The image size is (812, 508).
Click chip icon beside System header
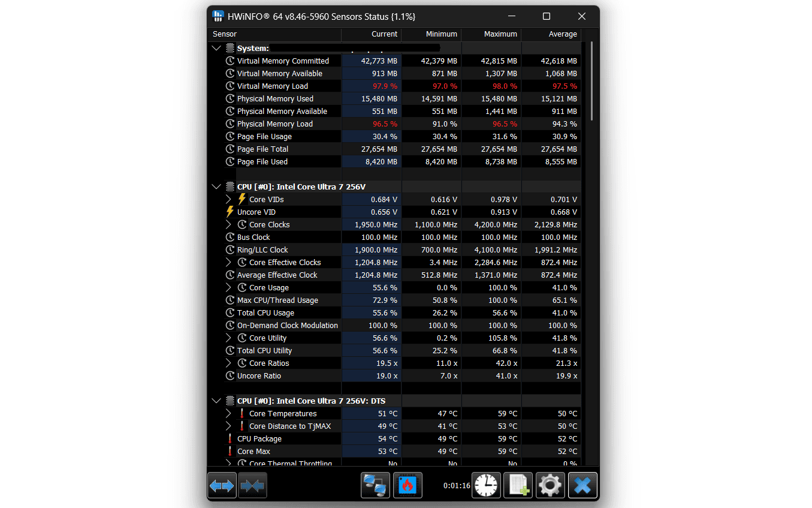pyautogui.click(x=230, y=49)
